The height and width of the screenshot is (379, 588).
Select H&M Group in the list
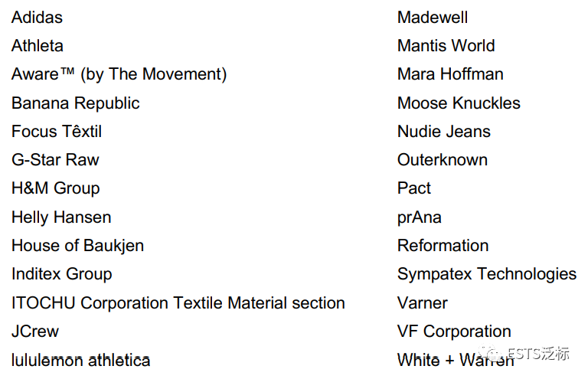coord(56,188)
